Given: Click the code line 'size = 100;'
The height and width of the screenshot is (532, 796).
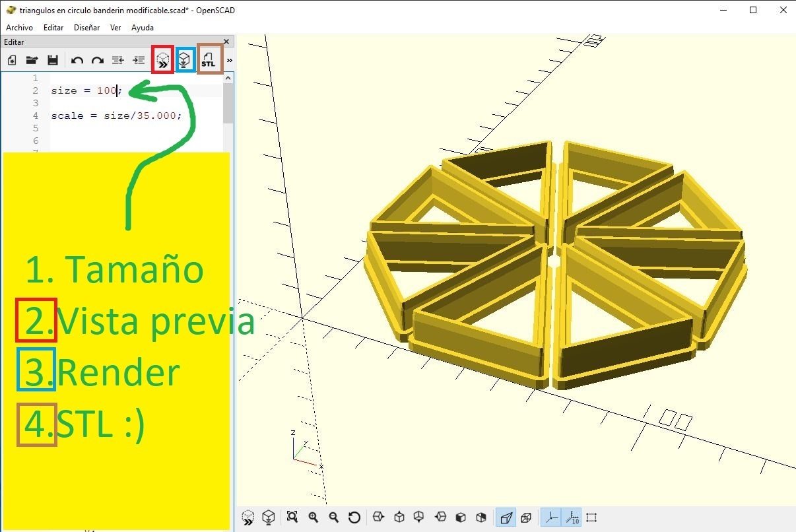Looking at the screenshot, I should (x=86, y=90).
